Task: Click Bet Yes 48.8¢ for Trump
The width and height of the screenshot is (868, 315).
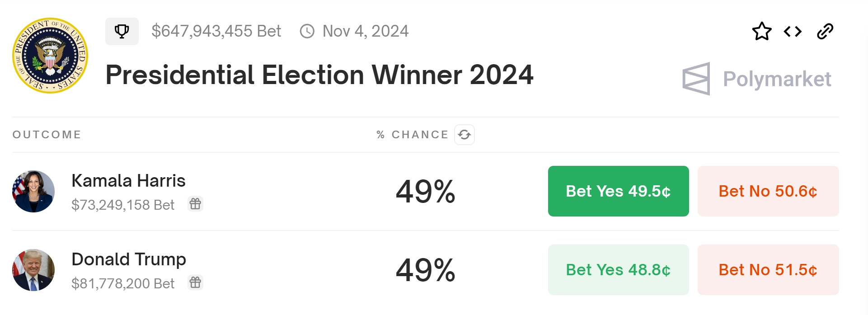Action: coord(618,270)
